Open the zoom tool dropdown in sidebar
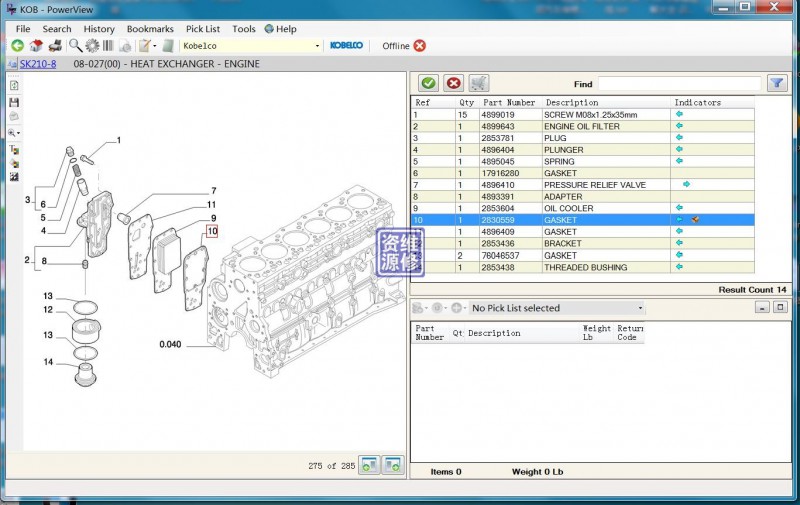 [19, 133]
